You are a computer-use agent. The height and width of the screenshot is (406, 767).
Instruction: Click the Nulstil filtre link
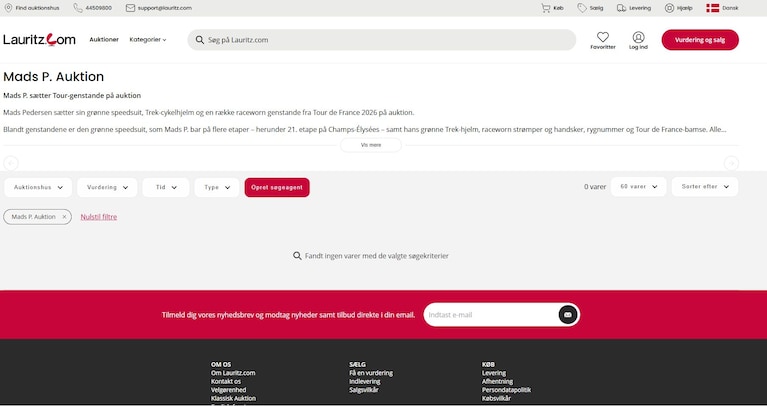[x=99, y=217]
